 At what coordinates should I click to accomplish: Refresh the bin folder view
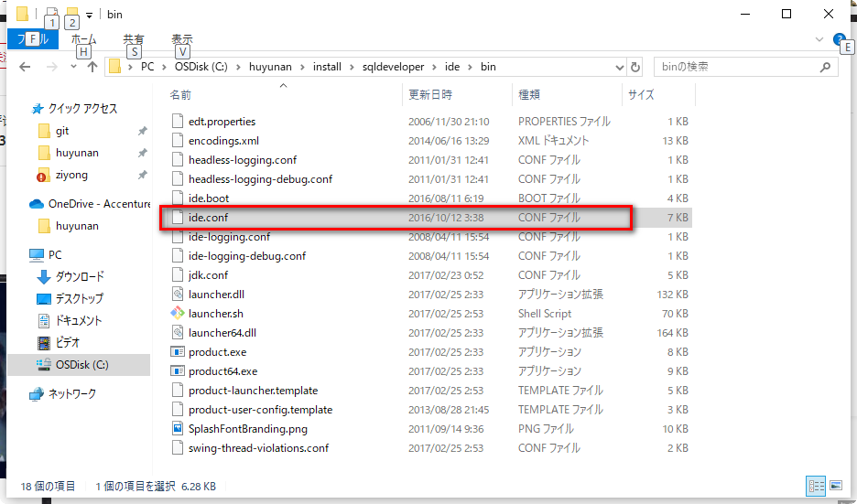tap(635, 67)
